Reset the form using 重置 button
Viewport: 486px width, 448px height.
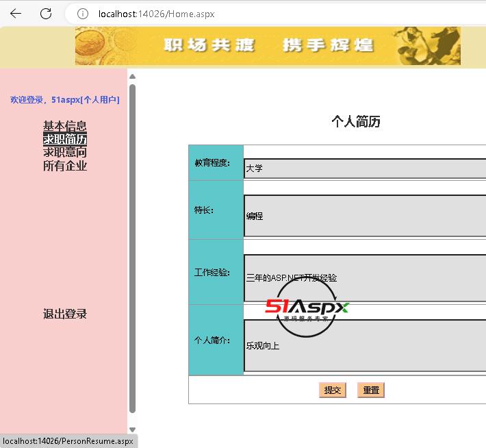371,390
